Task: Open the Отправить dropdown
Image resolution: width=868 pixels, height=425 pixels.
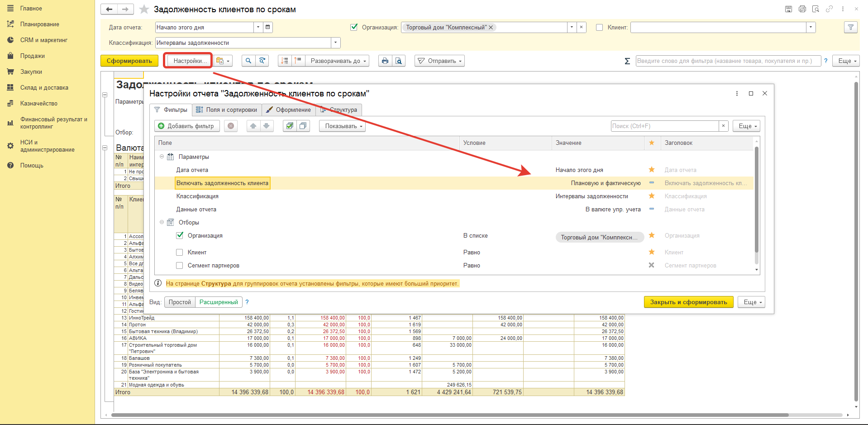Action: click(x=439, y=61)
